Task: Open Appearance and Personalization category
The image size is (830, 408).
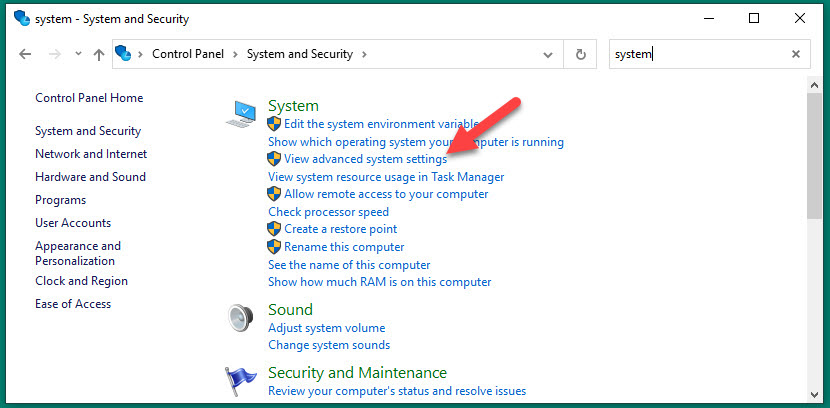Action: pos(78,253)
